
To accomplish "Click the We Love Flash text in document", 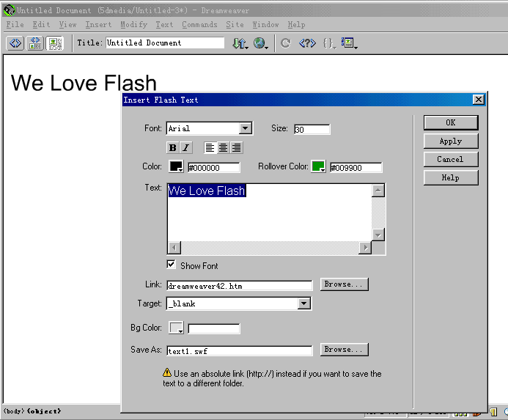I will click(84, 83).
